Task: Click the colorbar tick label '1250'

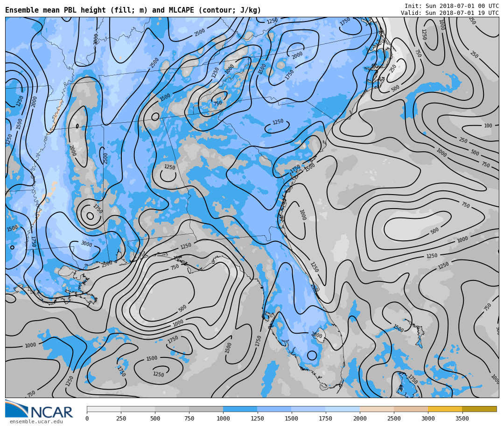Action: click(x=257, y=418)
